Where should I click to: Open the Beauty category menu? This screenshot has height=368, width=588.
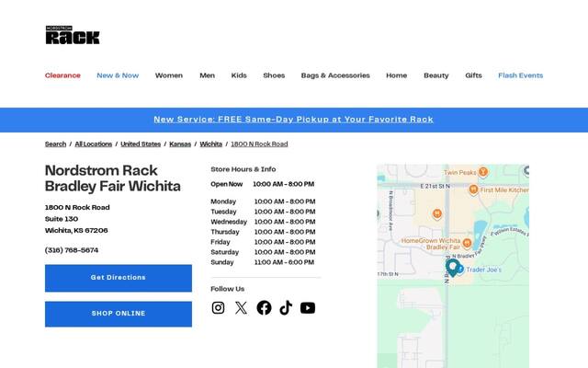[436, 75]
